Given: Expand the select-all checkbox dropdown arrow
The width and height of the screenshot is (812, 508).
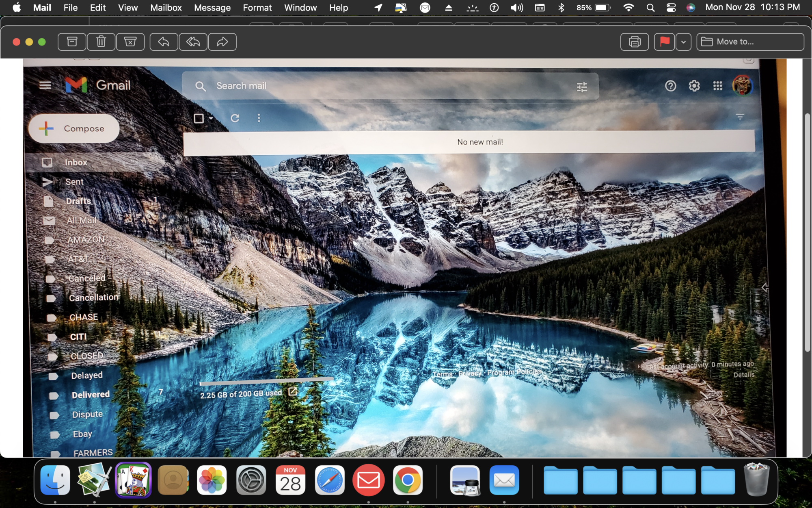Looking at the screenshot, I should tap(211, 118).
